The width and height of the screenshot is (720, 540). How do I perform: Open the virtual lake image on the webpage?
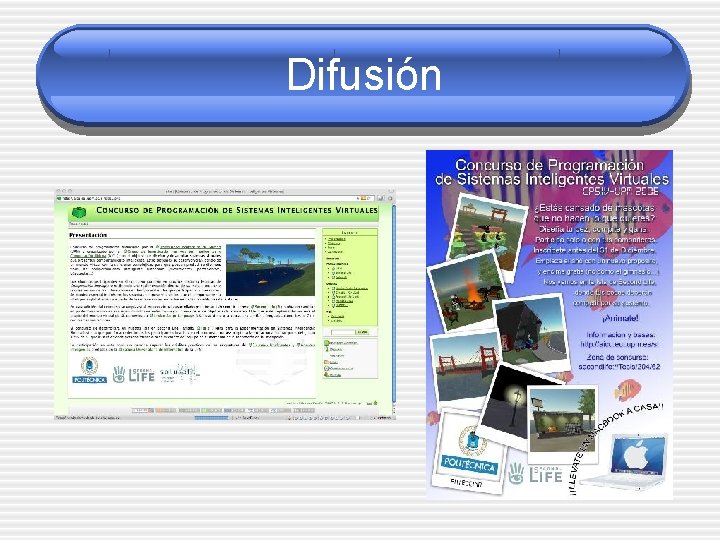click(x=270, y=270)
